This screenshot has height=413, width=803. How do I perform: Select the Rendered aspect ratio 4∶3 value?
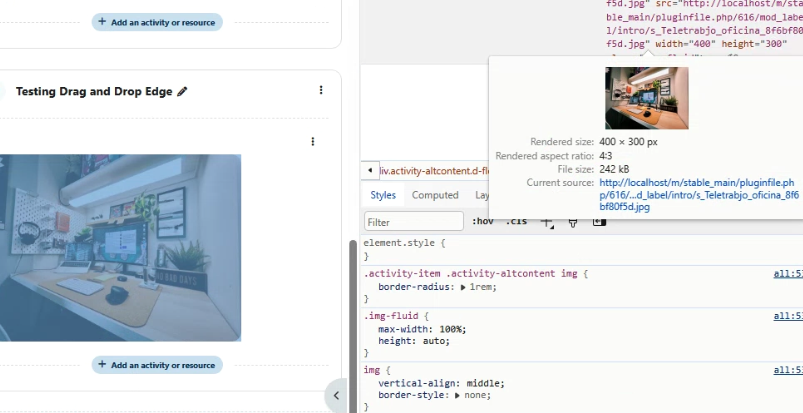605,156
